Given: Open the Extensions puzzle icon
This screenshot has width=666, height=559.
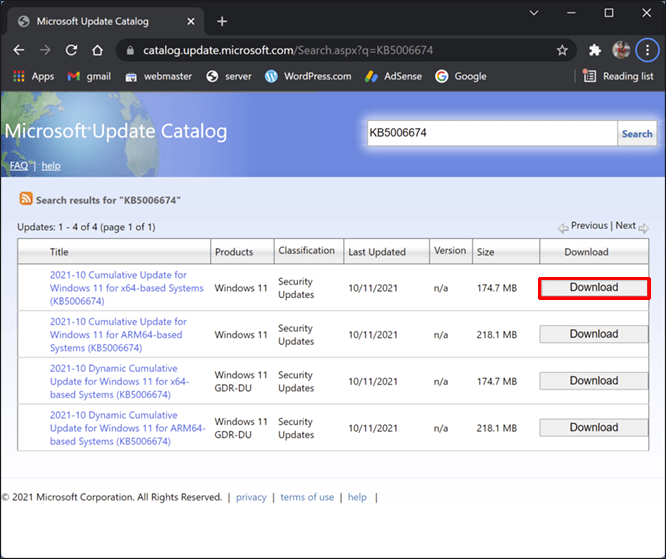Looking at the screenshot, I should click(x=595, y=50).
